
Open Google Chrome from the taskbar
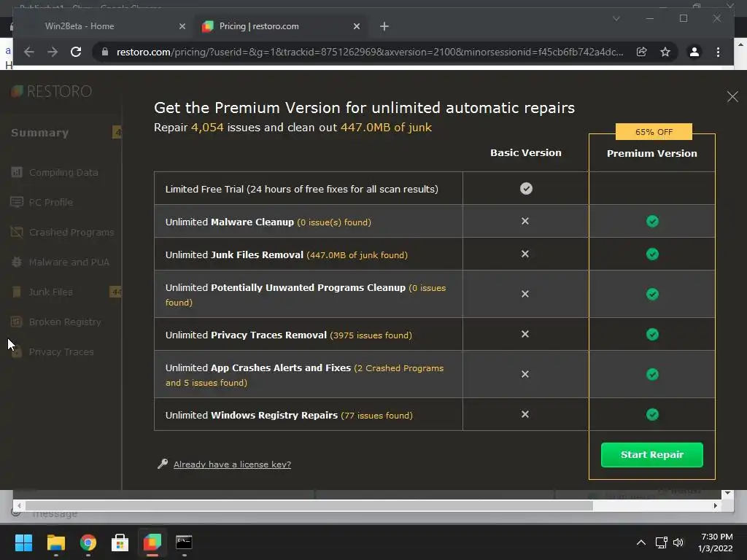(x=88, y=542)
